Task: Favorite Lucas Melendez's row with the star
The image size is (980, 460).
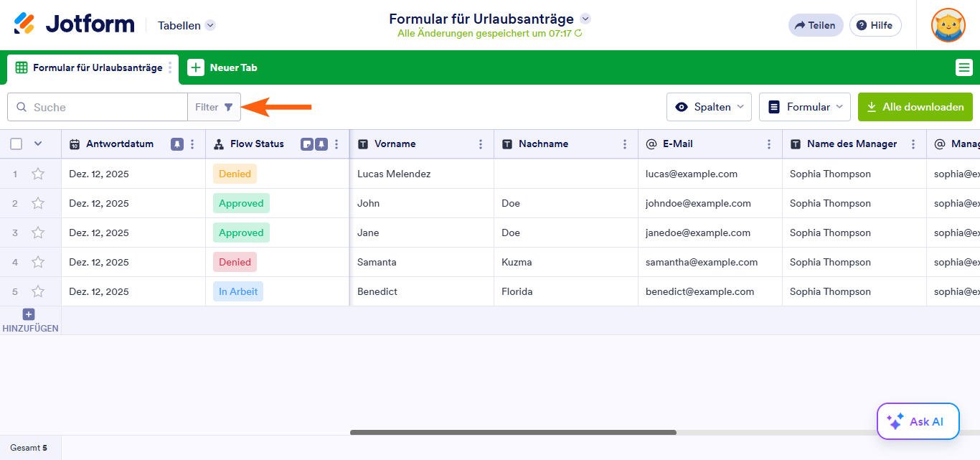Action: pyautogui.click(x=38, y=174)
